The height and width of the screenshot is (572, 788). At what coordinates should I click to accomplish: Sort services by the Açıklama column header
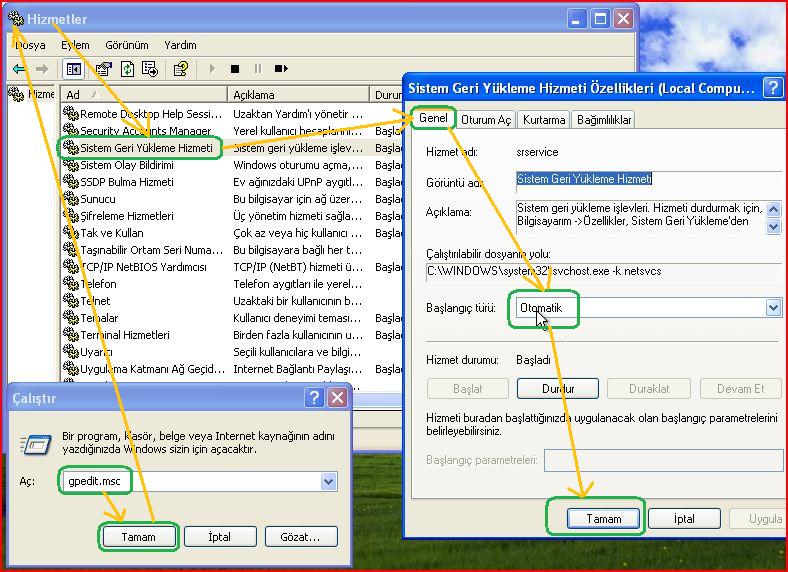299,94
